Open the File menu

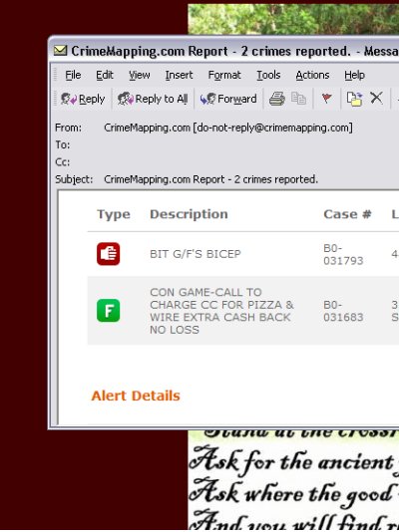73,75
